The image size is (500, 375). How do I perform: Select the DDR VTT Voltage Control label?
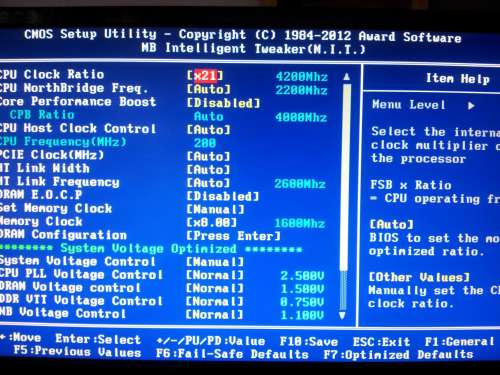coord(81,300)
